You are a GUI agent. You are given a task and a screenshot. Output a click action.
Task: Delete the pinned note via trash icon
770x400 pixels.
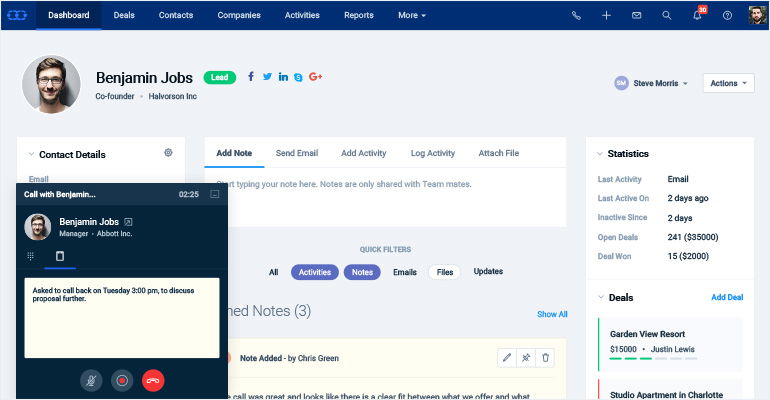pyautogui.click(x=545, y=357)
